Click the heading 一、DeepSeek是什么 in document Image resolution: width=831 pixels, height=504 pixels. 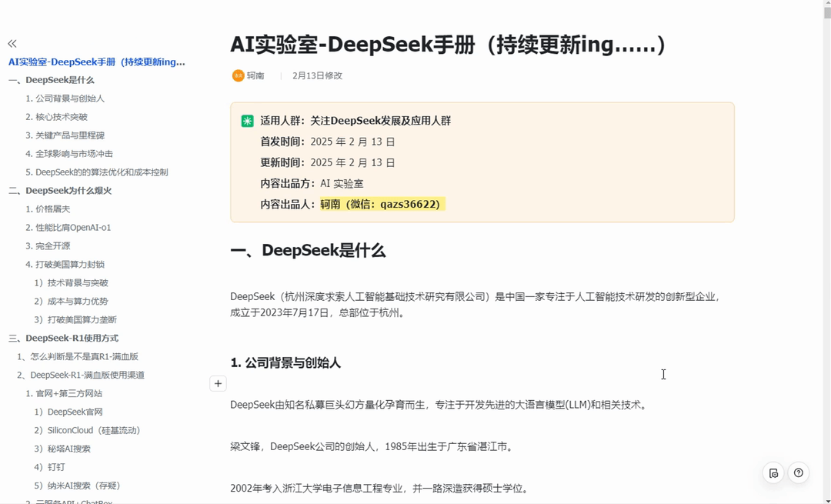point(308,250)
